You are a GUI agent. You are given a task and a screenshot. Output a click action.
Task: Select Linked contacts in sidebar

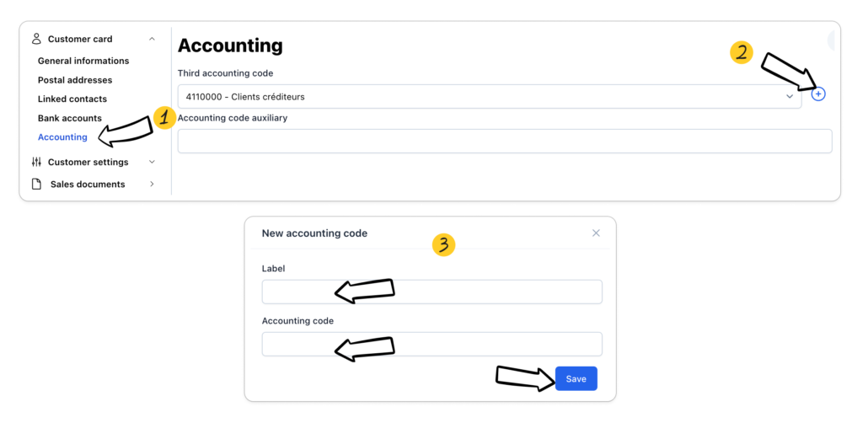pyautogui.click(x=72, y=99)
